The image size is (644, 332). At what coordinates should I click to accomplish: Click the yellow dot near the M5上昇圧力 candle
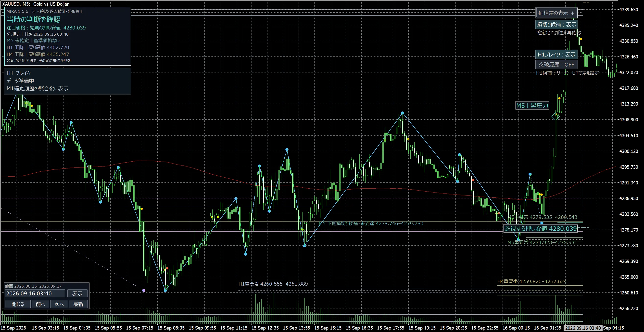[559, 98]
